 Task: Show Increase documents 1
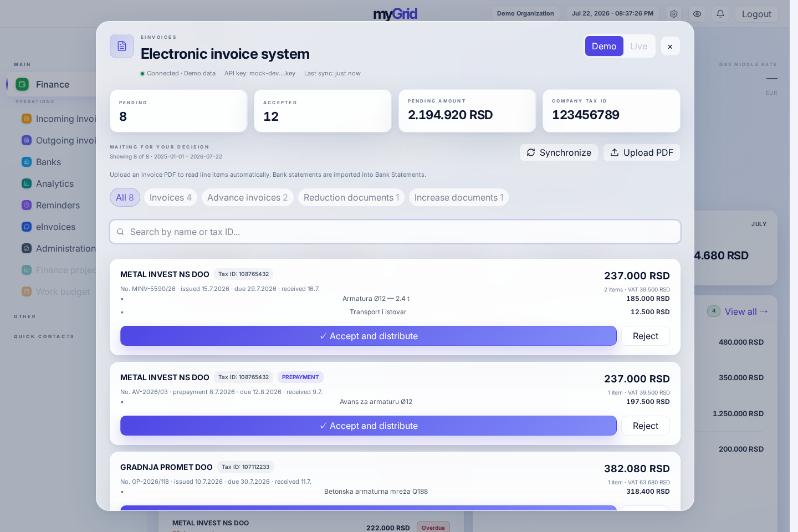pyautogui.click(x=459, y=197)
